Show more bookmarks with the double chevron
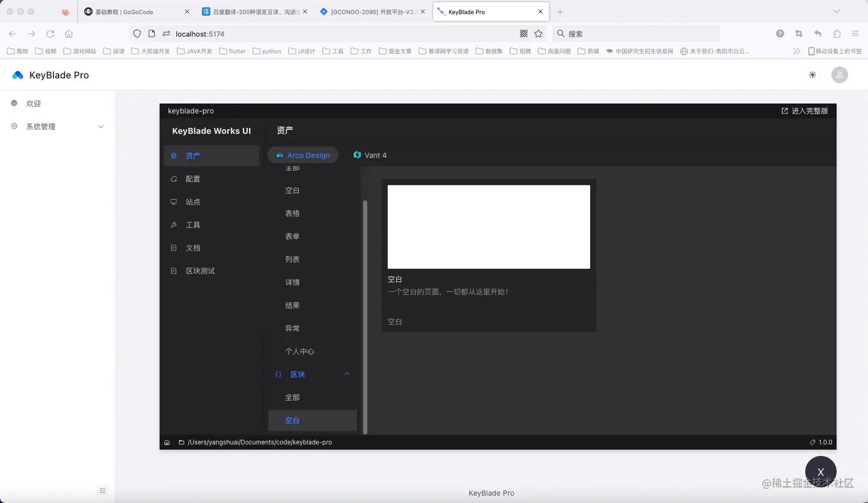This screenshot has height=503, width=868. 796,51
